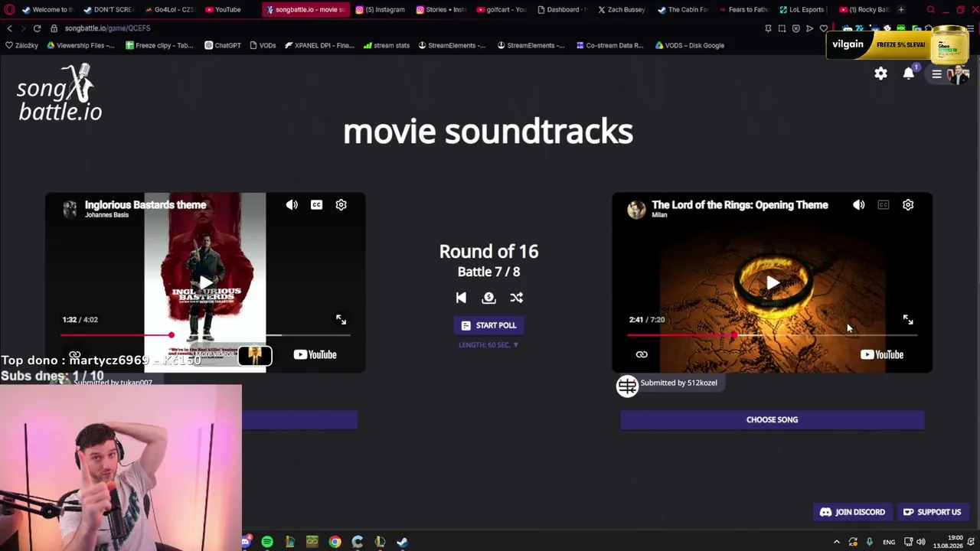This screenshot has height=551, width=980.
Task: Fullscreen the Inglorious Basterds video
Action: [x=341, y=320]
